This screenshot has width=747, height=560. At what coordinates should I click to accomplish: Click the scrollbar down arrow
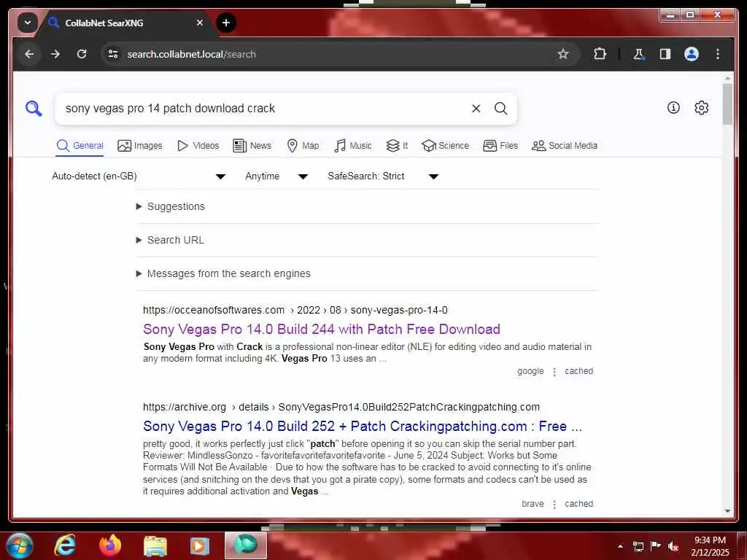pos(727,511)
